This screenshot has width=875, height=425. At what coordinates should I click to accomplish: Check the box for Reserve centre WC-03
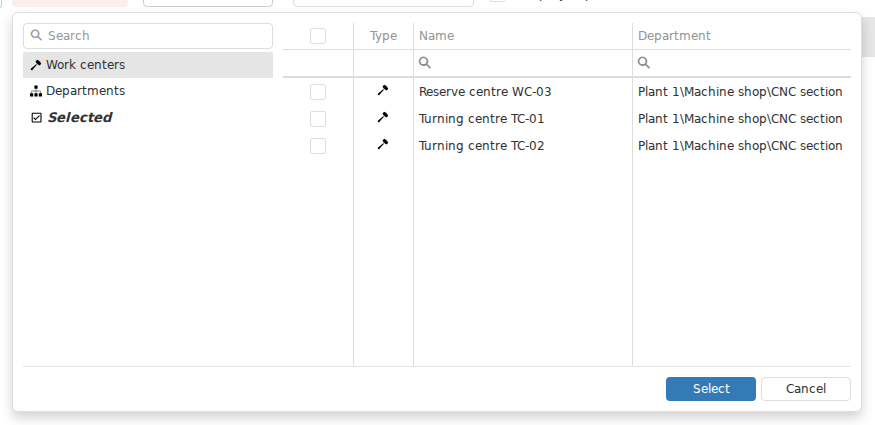(x=318, y=92)
